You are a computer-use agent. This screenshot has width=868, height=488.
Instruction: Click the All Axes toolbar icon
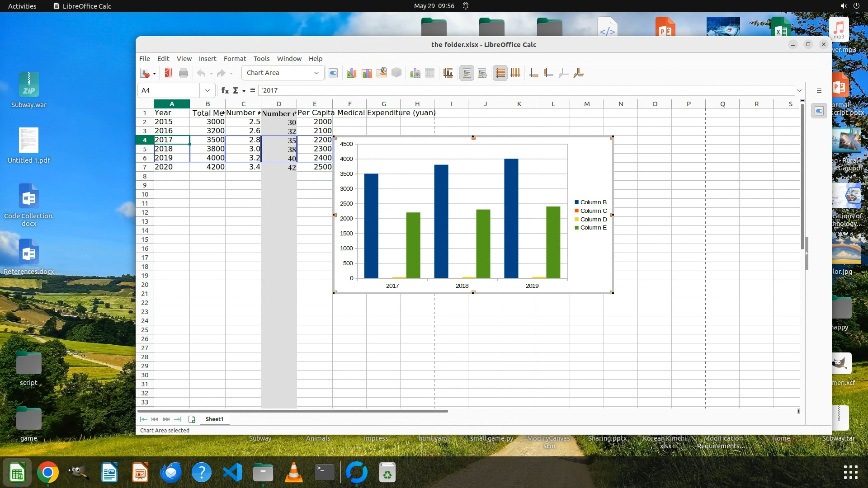point(578,73)
